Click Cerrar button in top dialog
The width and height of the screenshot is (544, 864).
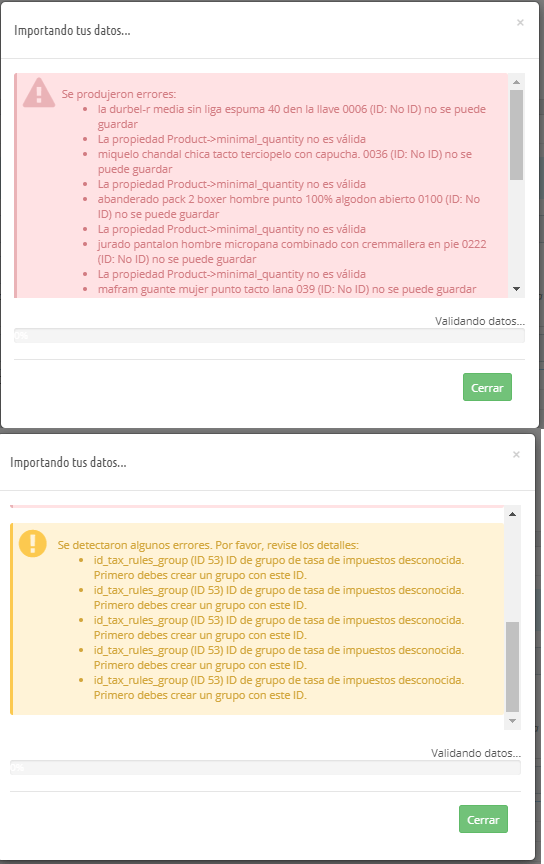pos(487,387)
